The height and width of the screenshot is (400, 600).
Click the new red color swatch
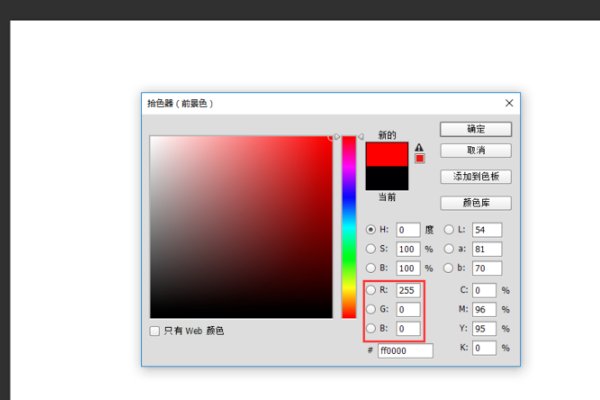pos(386,155)
